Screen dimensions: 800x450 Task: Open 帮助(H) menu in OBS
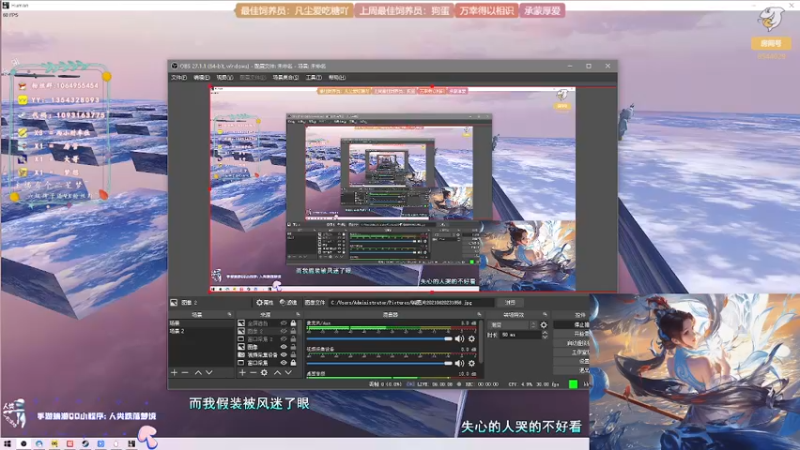tap(337, 78)
